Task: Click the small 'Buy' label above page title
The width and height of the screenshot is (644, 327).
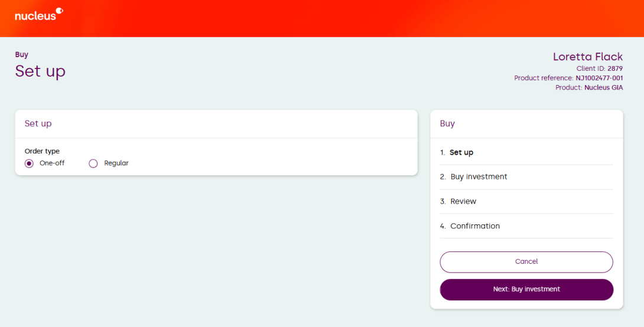Action: pyautogui.click(x=22, y=55)
